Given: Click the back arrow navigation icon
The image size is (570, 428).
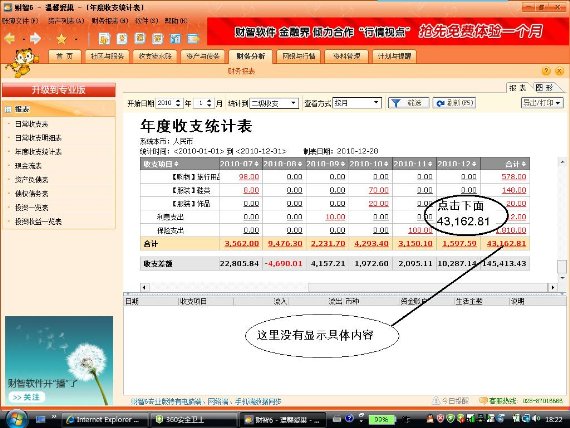Looking at the screenshot, I should [x=10, y=38].
